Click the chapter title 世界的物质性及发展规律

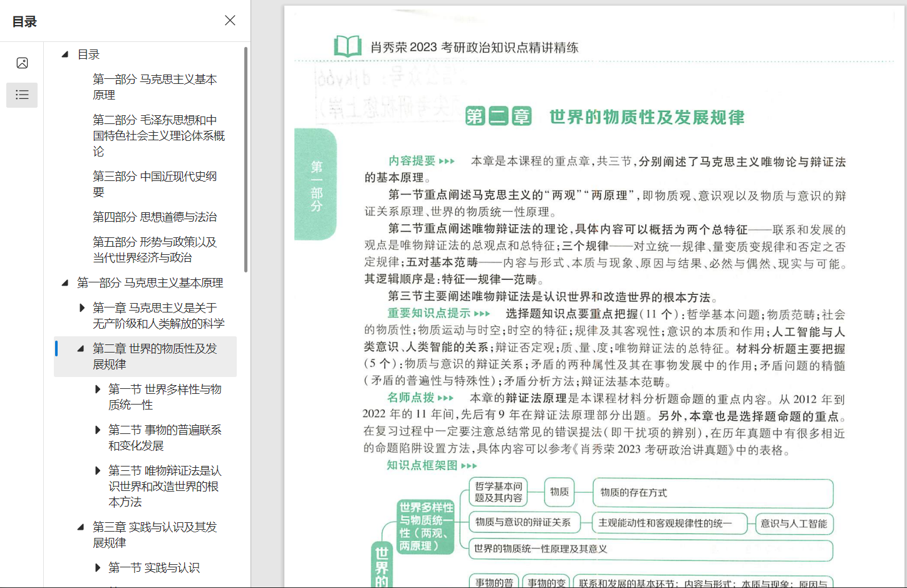(647, 117)
